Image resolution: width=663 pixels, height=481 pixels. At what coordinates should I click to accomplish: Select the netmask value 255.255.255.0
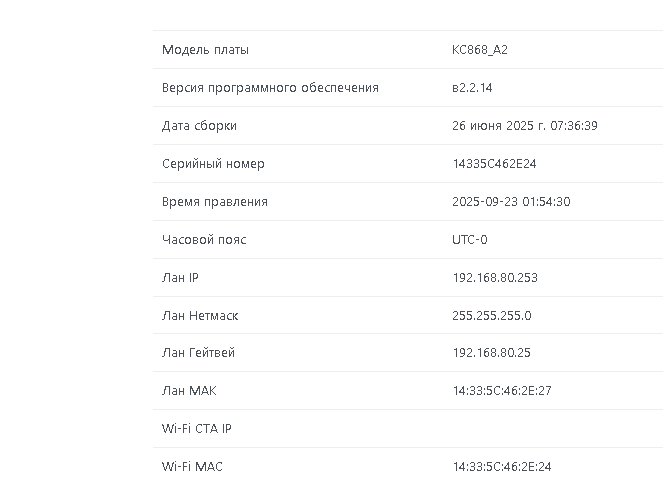492,316
